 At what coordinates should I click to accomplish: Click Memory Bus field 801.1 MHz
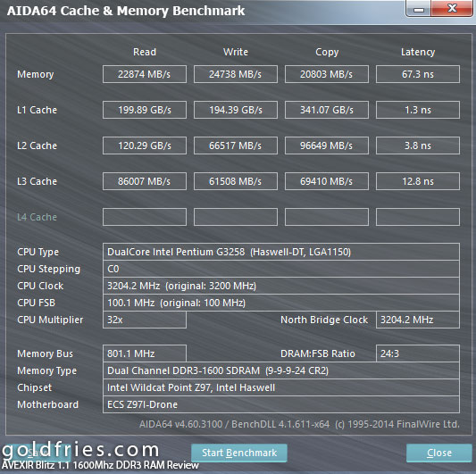[x=145, y=353]
